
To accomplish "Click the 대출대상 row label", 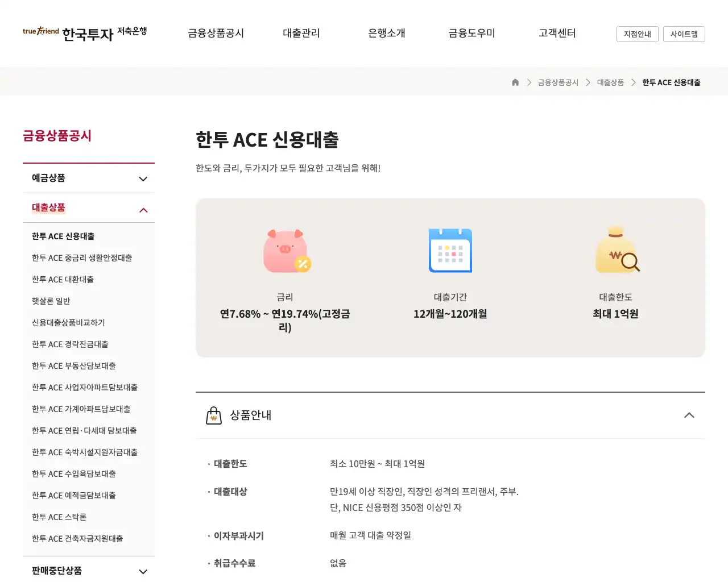I will point(230,492).
